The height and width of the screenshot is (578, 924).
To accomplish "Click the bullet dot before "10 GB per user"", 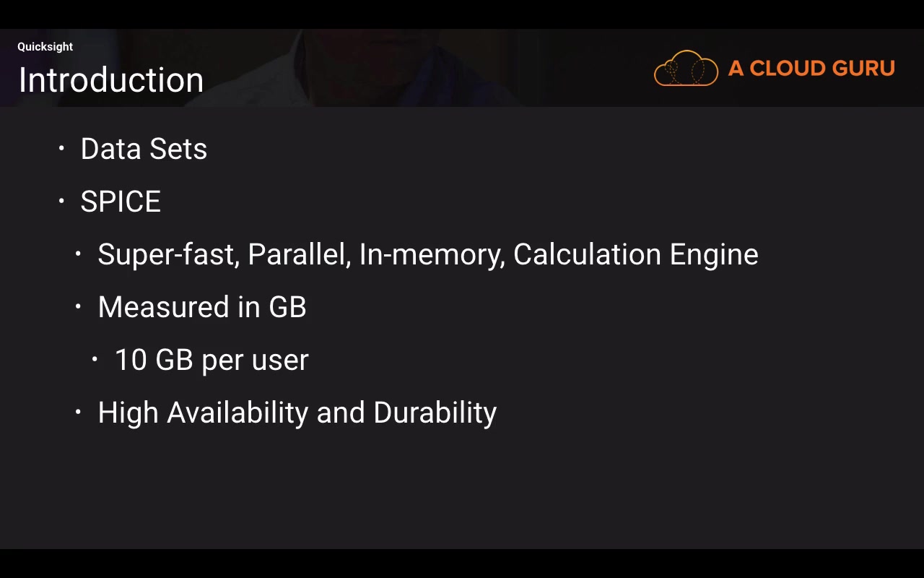I will click(95, 359).
